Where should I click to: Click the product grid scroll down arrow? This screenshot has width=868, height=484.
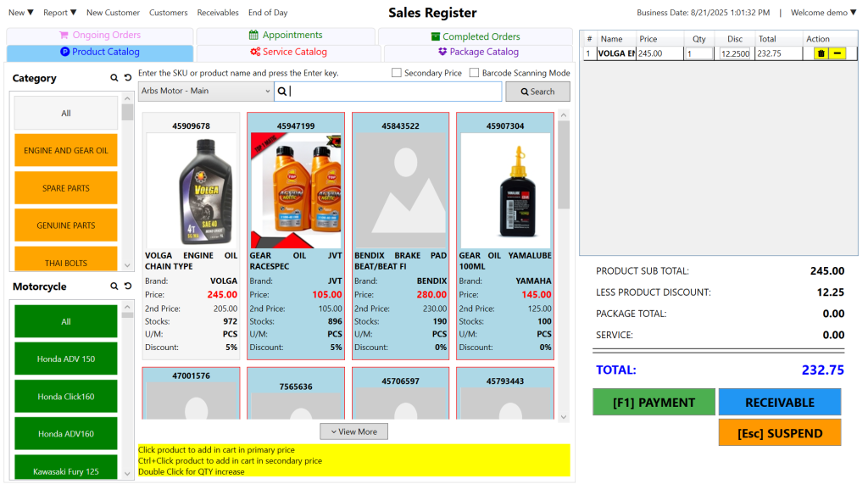[564, 417]
